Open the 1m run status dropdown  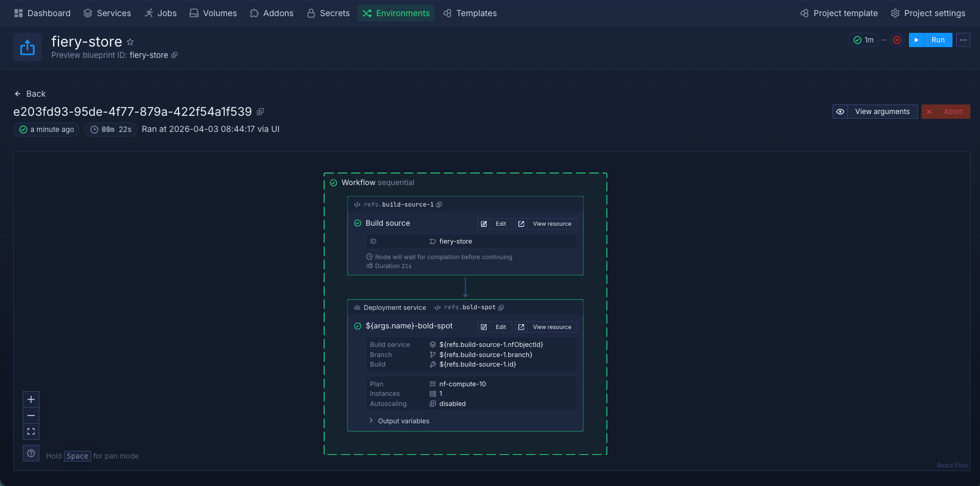click(864, 40)
